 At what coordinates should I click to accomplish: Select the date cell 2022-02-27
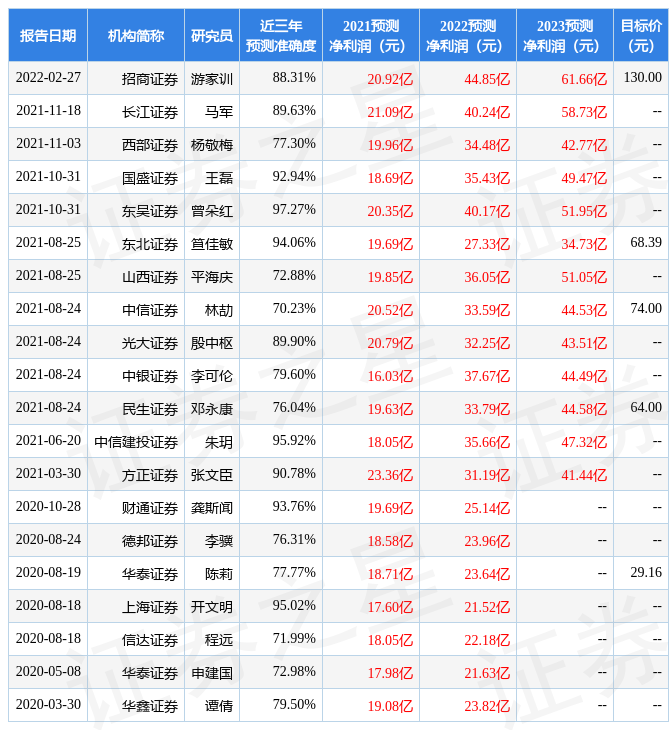(x=48, y=78)
